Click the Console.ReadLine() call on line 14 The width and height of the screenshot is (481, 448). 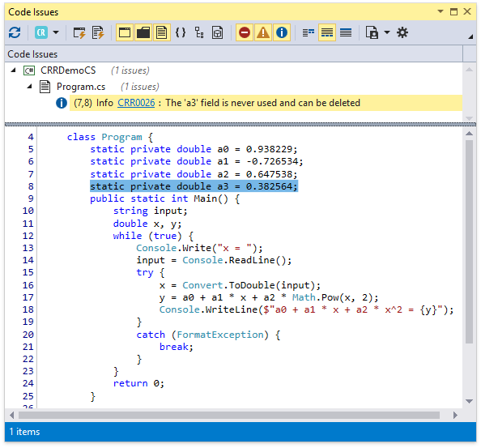tap(236, 261)
